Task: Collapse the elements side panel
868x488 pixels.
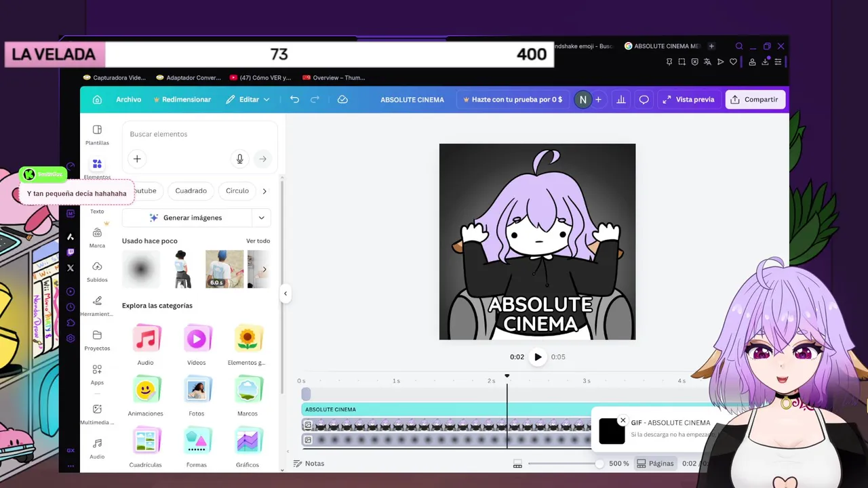Action: pos(285,293)
